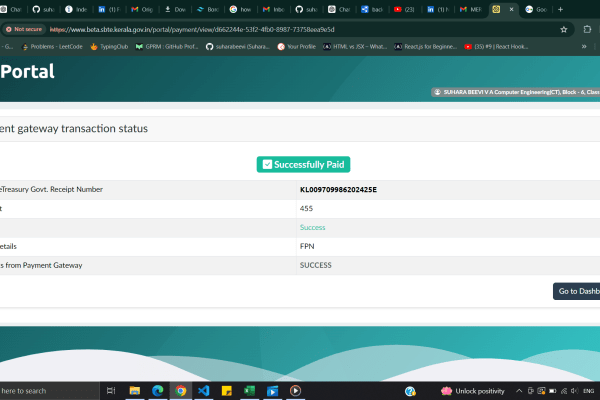Screen dimensions: 600x400
Task: Click the green Success status text
Action: pos(313,227)
